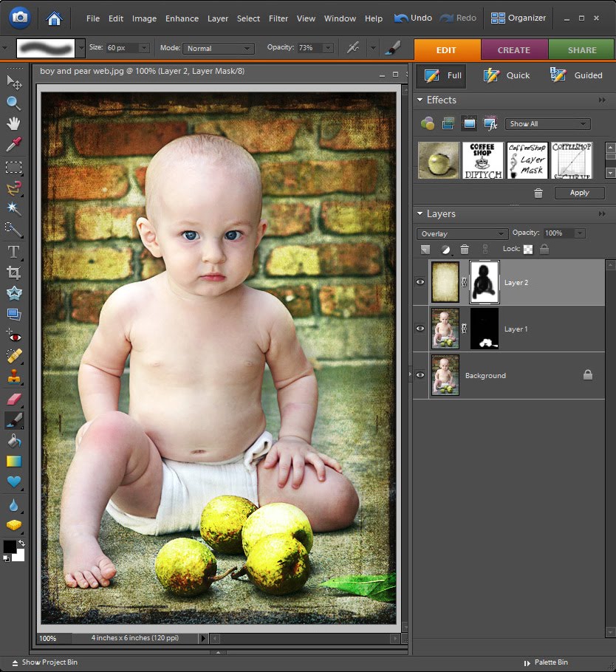Screen dimensions: 616x672
Task: Activate the Crop tool
Action: pyautogui.click(x=13, y=272)
